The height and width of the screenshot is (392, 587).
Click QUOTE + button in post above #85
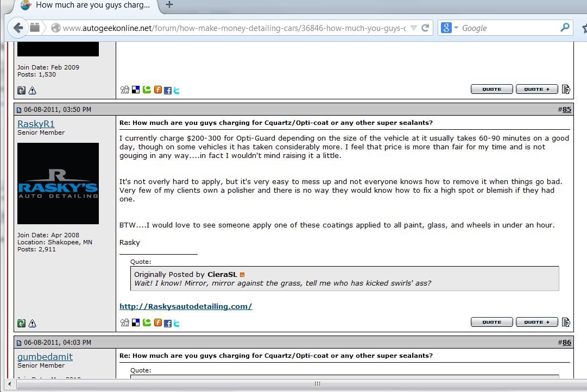(x=537, y=89)
